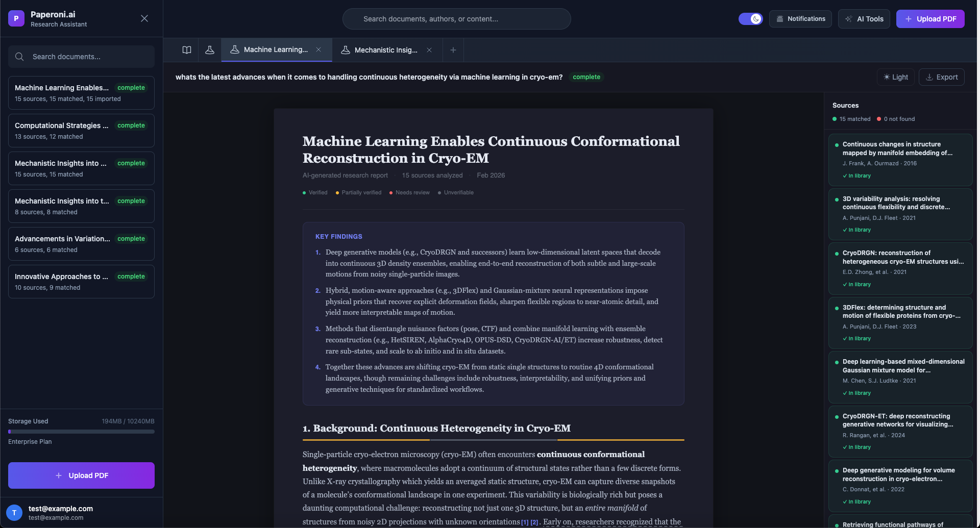The height and width of the screenshot is (528, 980).
Task: Switch to the Mechanistic Insights tab
Action: click(385, 49)
